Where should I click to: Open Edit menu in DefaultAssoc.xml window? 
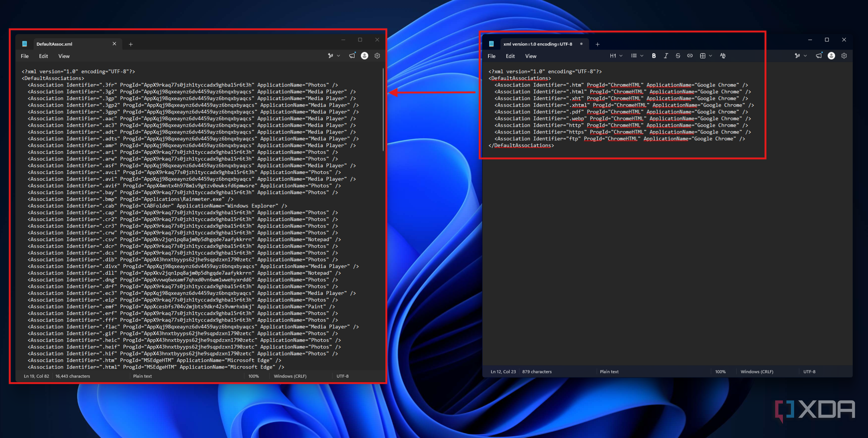[x=43, y=56]
